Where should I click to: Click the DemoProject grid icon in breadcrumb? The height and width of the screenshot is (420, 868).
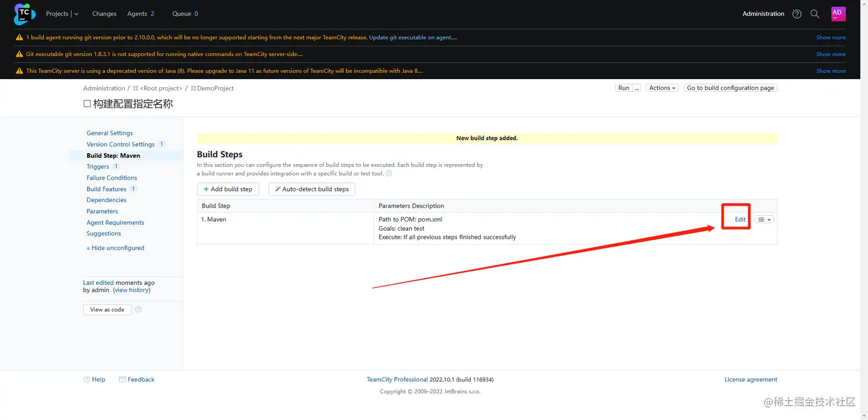tap(193, 88)
